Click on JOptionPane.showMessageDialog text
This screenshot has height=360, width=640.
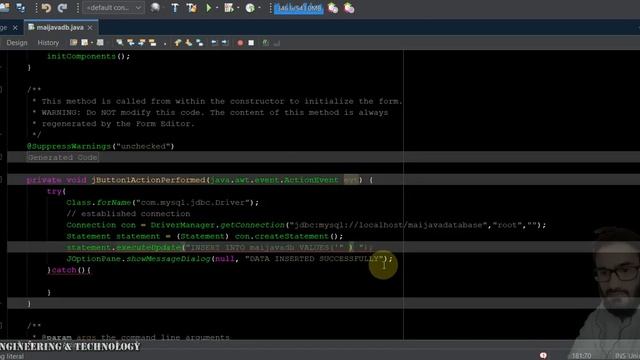tap(138, 258)
